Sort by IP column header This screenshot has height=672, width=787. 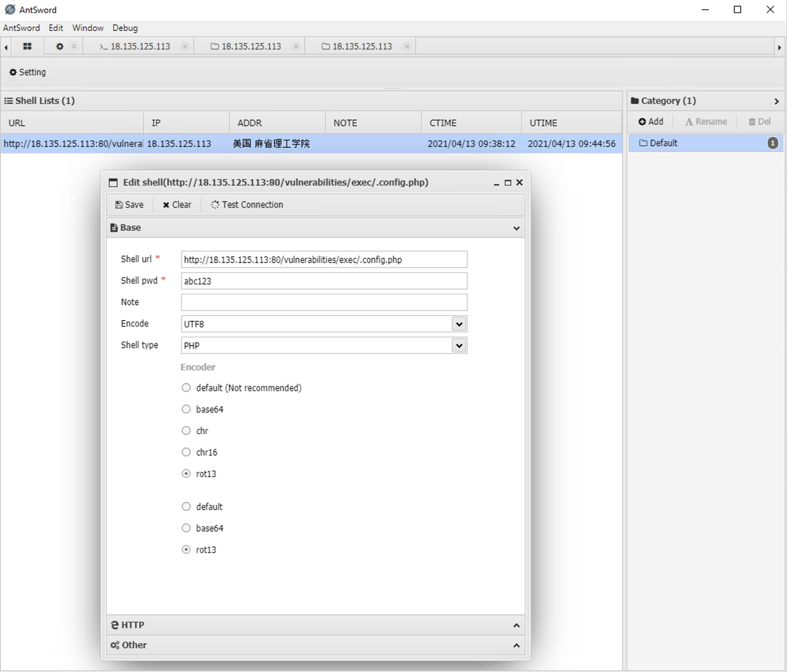[x=187, y=123]
